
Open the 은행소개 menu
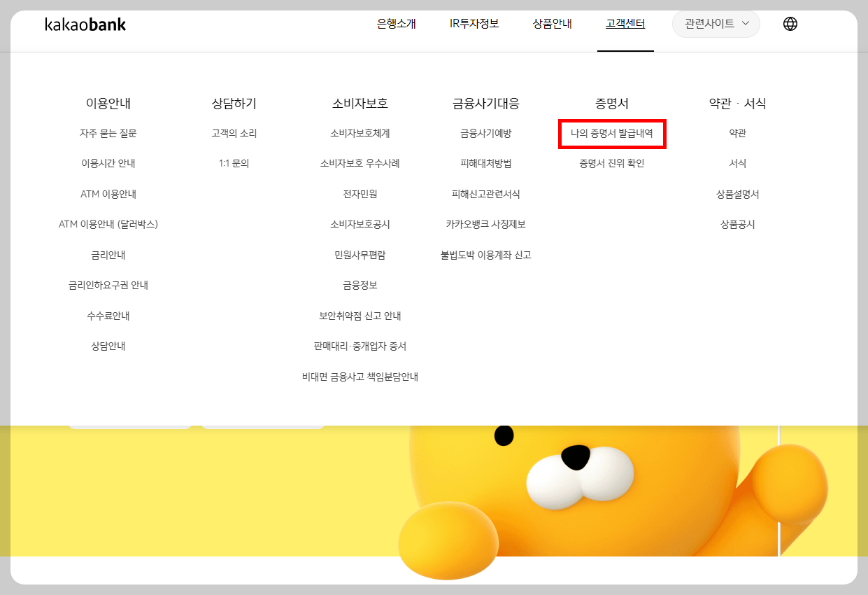coord(397,24)
